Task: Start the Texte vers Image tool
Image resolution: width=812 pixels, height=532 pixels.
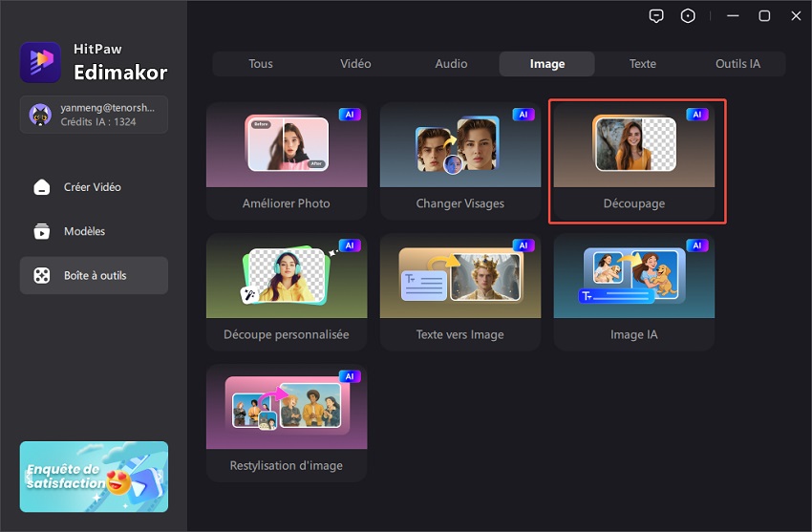Action: point(459,291)
